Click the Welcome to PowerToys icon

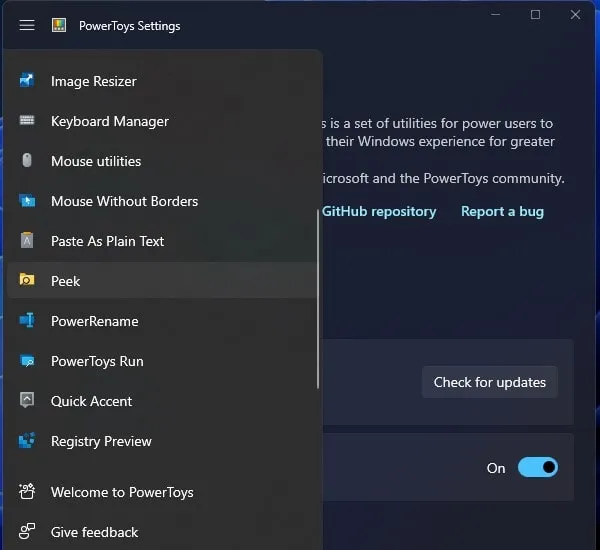[27, 491]
